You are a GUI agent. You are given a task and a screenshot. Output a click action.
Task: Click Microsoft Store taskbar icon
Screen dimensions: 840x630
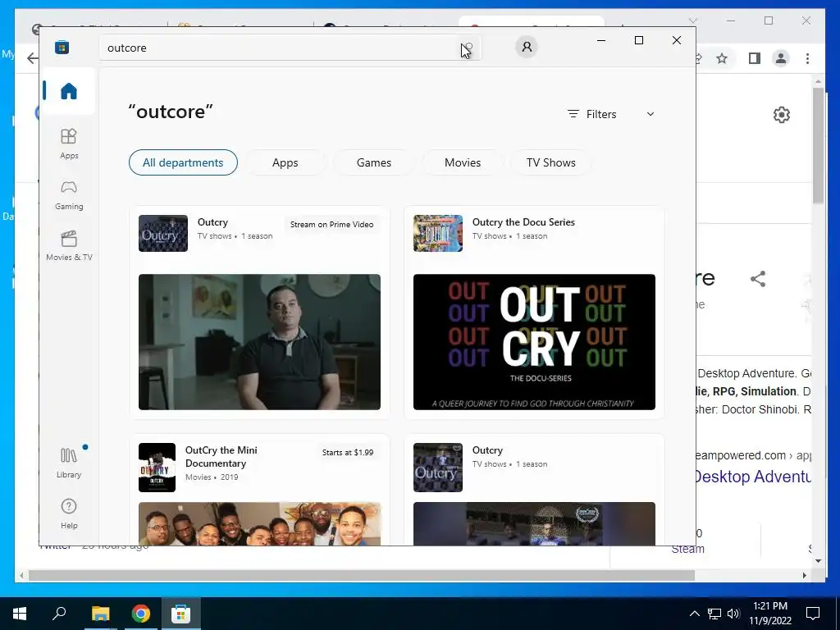[x=181, y=614]
